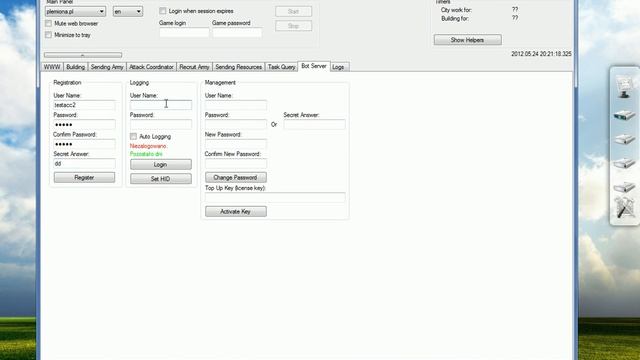Focus the Logging User Name field

pyautogui.click(x=161, y=105)
